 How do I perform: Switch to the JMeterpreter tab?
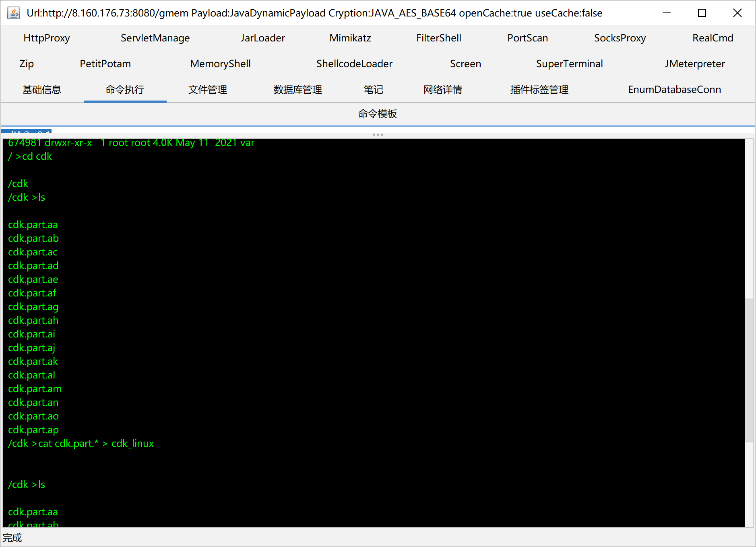[694, 64]
